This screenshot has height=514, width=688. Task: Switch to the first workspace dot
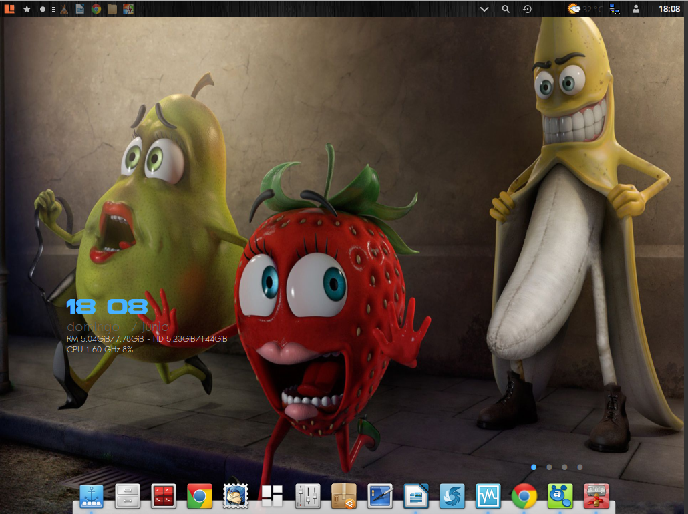click(x=533, y=467)
